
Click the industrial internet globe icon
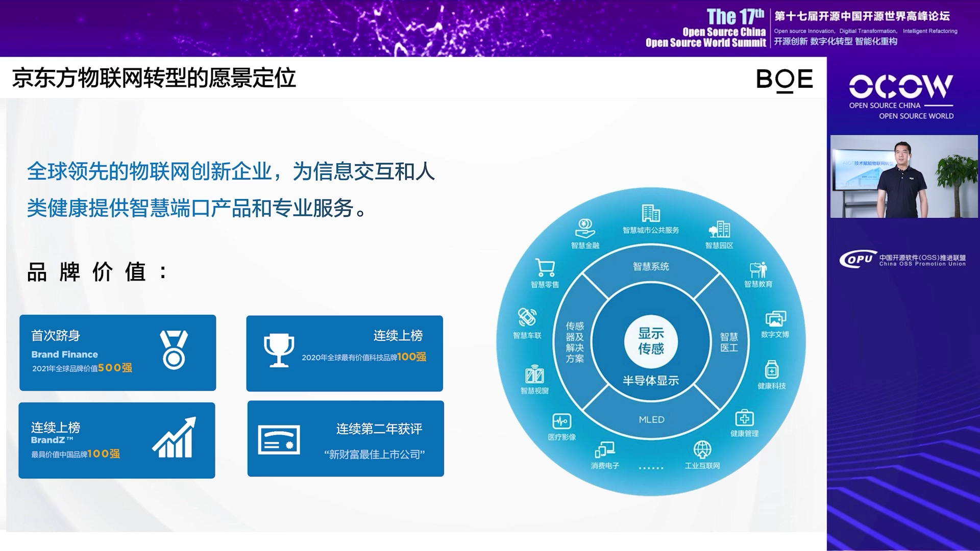702,450
